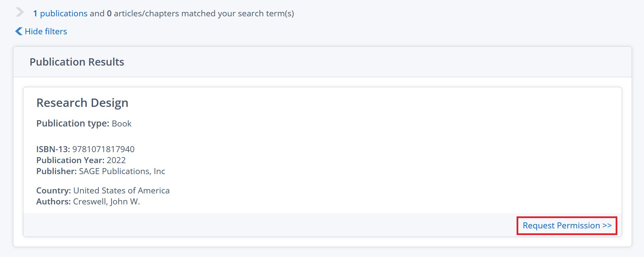Screen dimensions: 644x257
Task: Click the blue left chevron before Hide filters
Action: coord(19,31)
